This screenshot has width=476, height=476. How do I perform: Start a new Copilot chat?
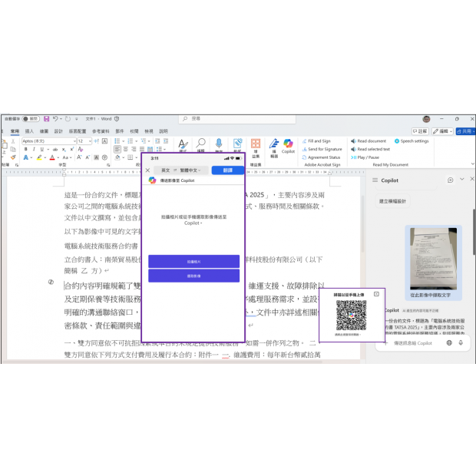tap(450, 180)
